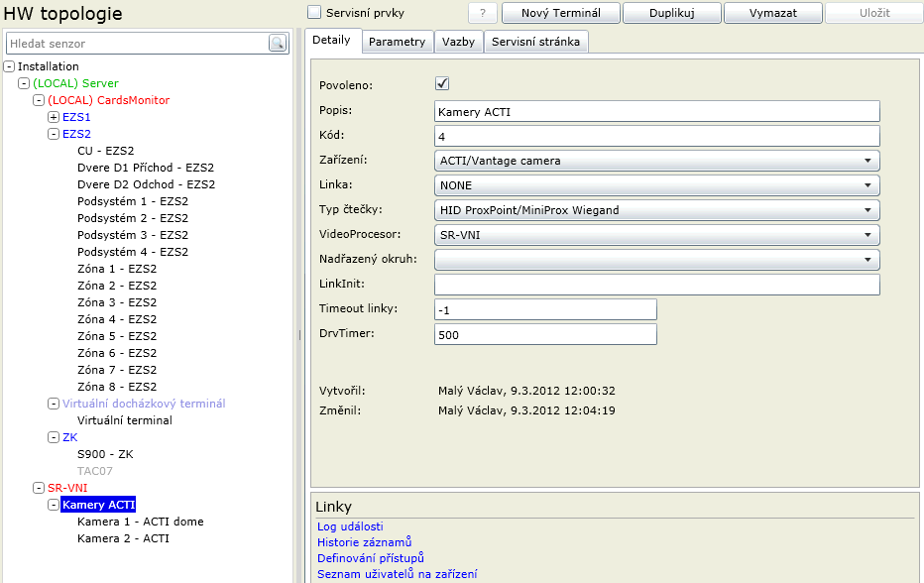
Task: Select the highlighted Kamery ACTI item
Action: [x=98, y=505]
